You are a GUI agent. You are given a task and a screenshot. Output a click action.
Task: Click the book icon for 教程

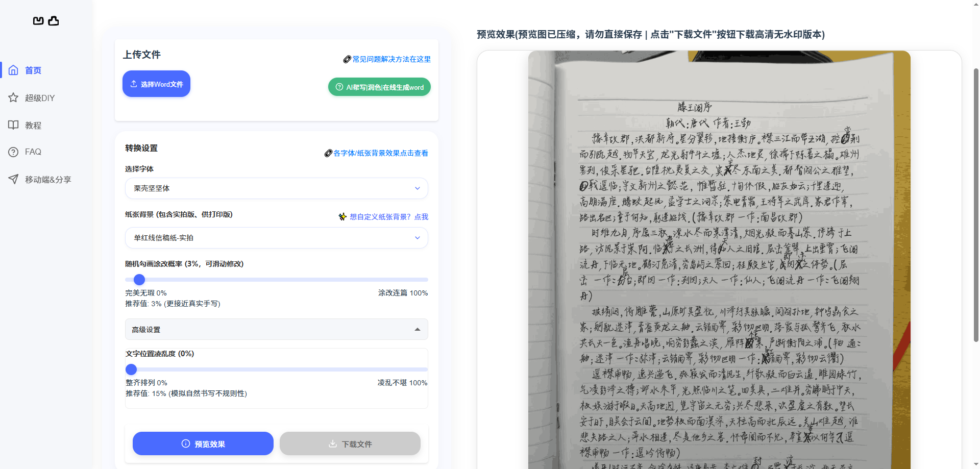(x=13, y=126)
